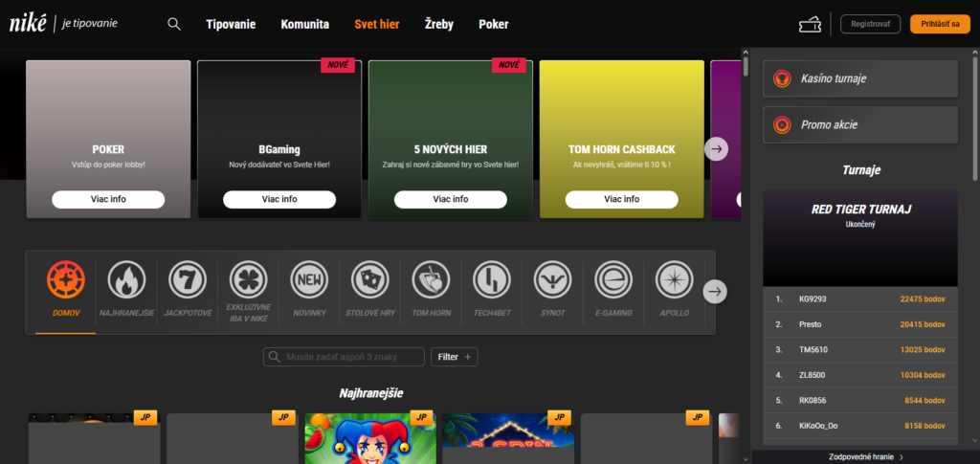Select the Exkluzívne iba v Niké clover icon

point(248,279)
